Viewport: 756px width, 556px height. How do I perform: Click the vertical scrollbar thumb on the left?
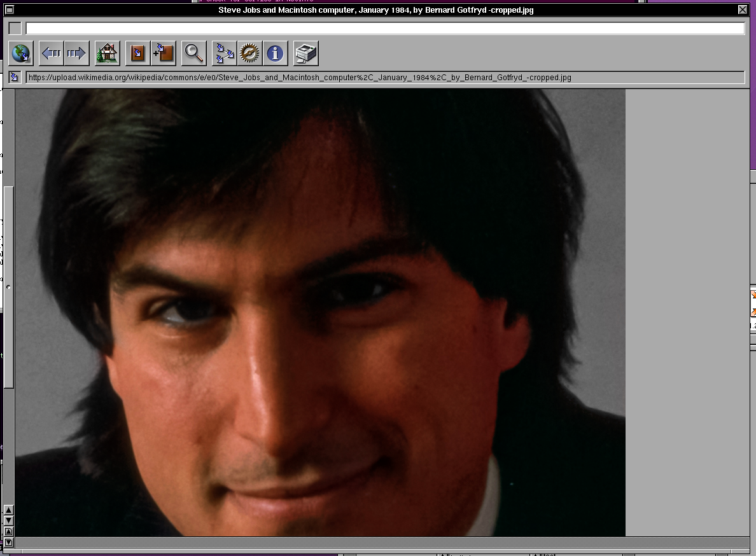point(9,286)
